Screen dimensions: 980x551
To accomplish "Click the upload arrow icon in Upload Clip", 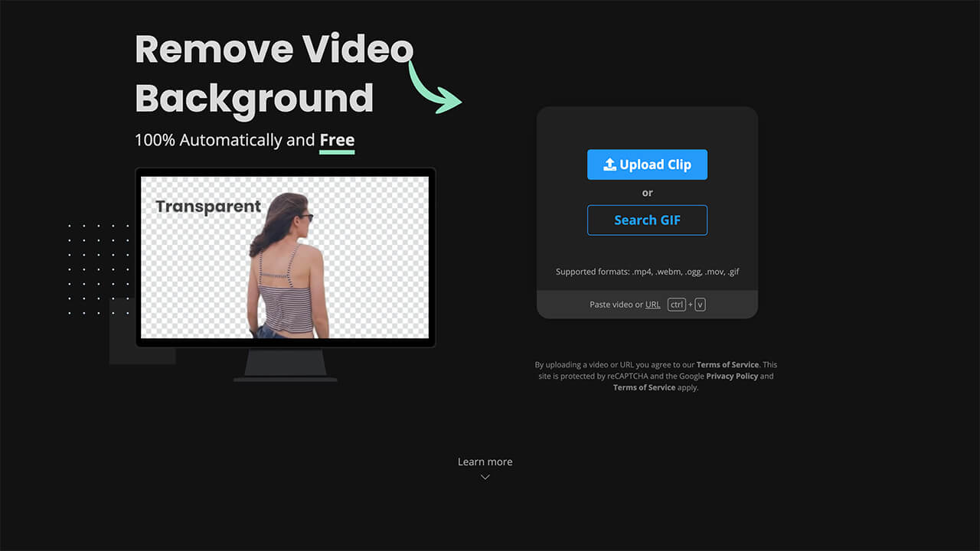I will 609,165.
